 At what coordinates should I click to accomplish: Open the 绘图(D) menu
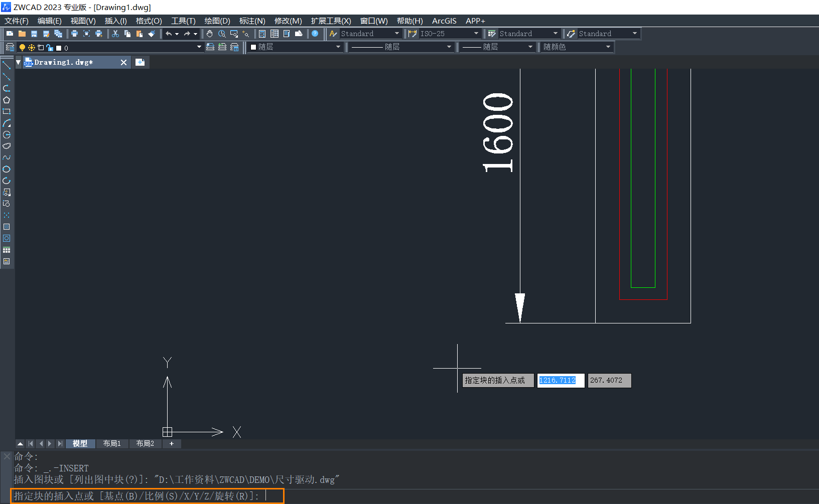217,21
